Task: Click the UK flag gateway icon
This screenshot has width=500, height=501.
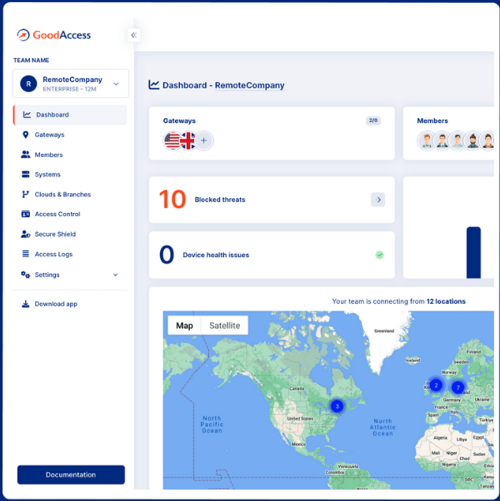Action: (x=188, y=140)
